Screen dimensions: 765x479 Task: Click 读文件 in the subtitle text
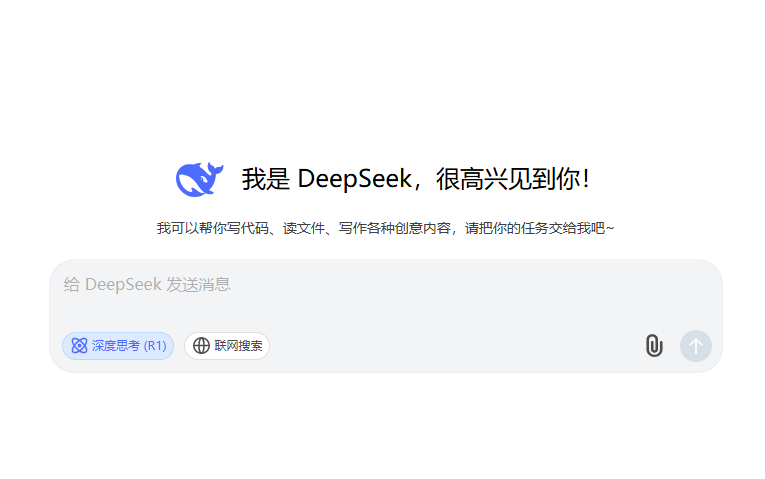click(x=304, y=228)
